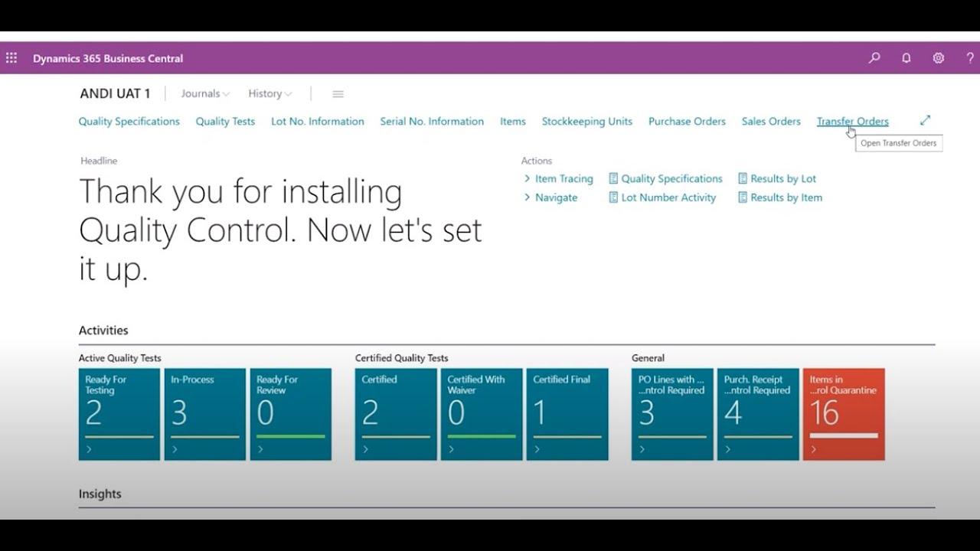Open red Items in Quarantine tile
The width and height of the screenshot is (980, 551).
point(844,414)
